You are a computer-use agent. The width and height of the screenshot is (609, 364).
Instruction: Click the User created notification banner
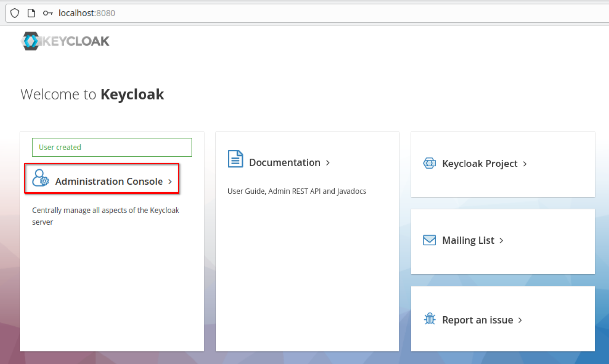pos(112,147)
